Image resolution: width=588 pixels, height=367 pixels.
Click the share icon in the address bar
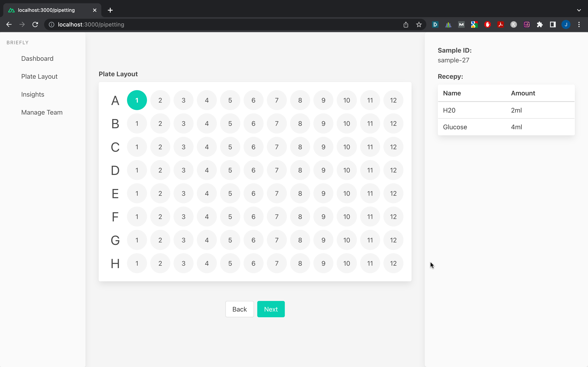coord(405,24)
